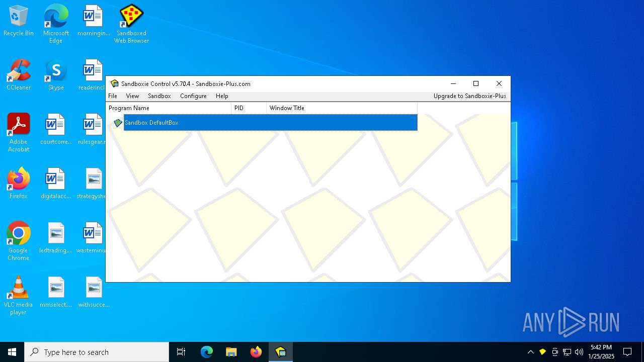Screen dimensions: 644x362
Task: Launch Edge from the taskbar
Action: coord(207,352)
